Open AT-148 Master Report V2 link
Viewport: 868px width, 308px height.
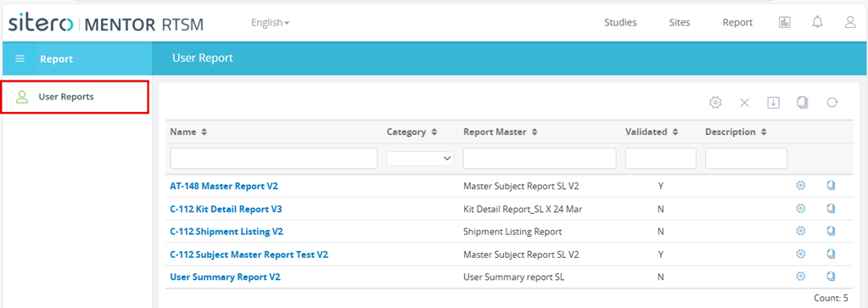point(224,186)
